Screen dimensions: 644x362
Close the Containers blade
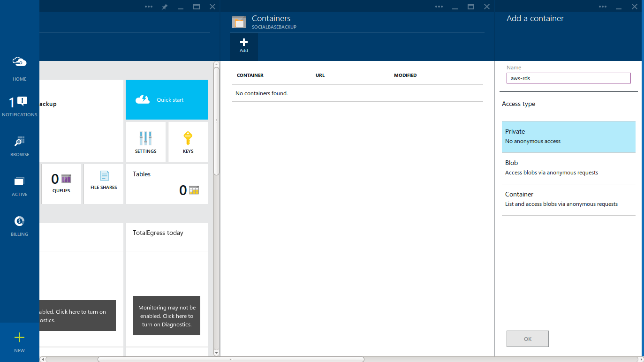point(486,7)
